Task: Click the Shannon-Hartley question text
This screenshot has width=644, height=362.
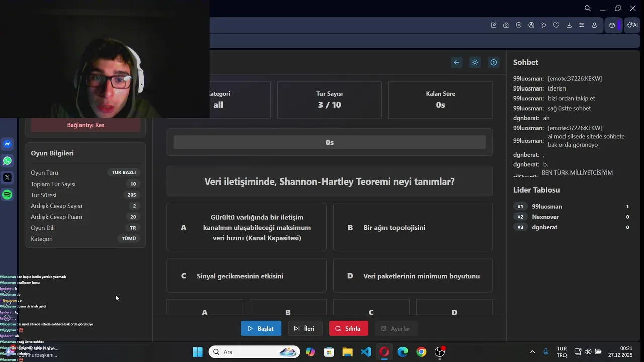Action: point(330,182)
